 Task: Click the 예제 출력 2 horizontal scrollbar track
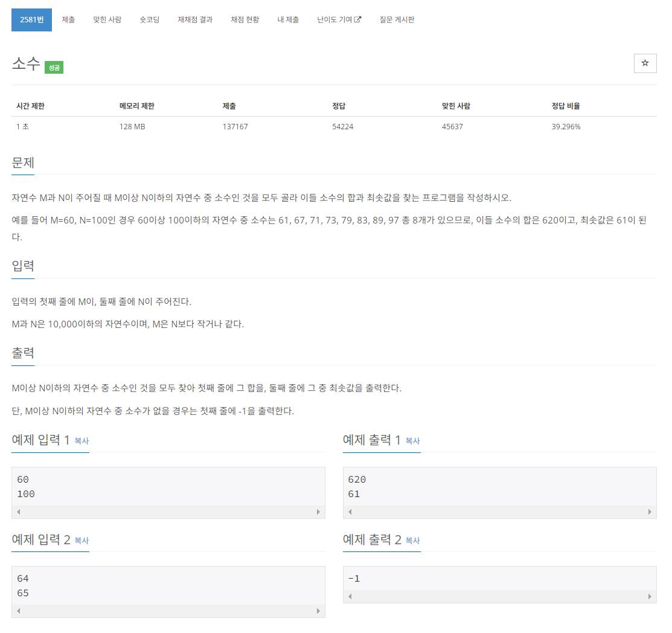[500, 596]
